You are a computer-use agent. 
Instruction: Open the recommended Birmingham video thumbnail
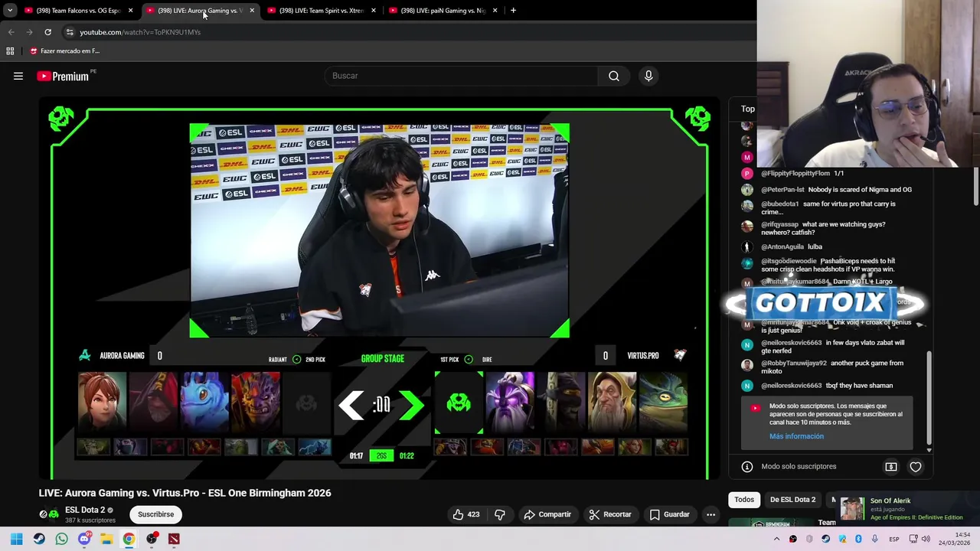771,523
